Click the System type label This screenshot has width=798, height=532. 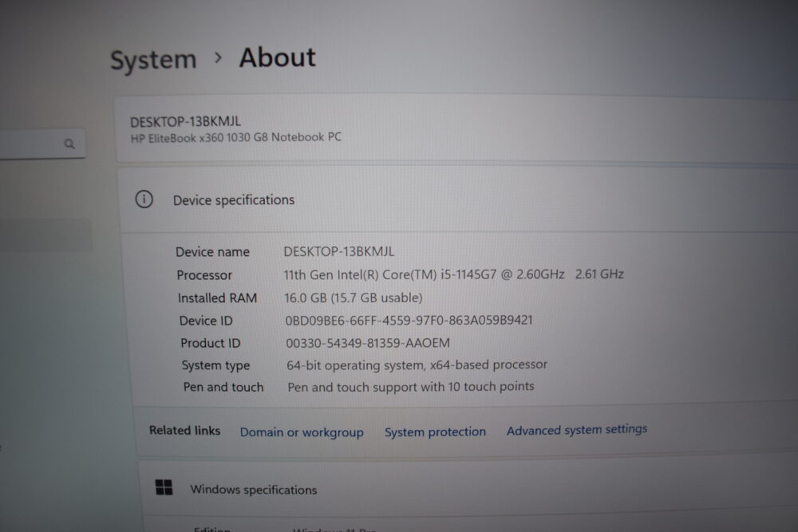(215, 365)
